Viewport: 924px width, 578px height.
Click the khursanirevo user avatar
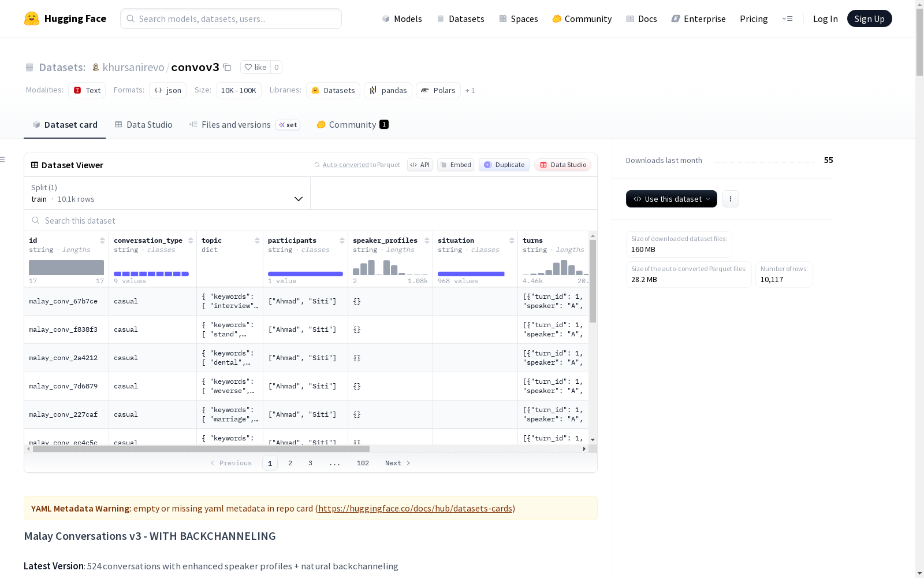pyautogui.click(x=96, y=67)
